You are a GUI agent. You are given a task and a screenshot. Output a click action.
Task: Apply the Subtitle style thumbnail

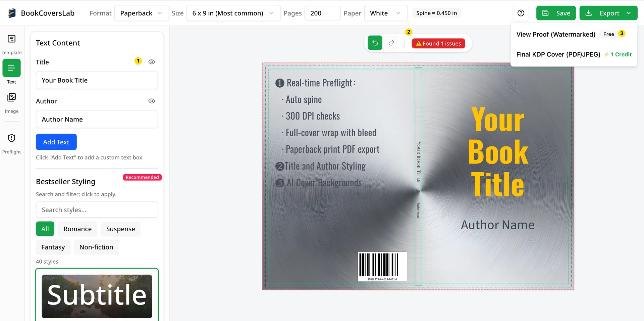point(97,296)
